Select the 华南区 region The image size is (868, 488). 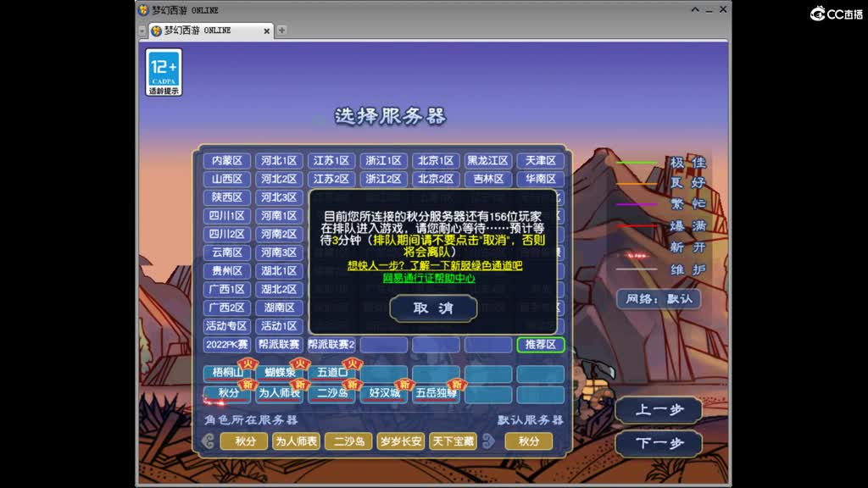(x=540, y=179)
